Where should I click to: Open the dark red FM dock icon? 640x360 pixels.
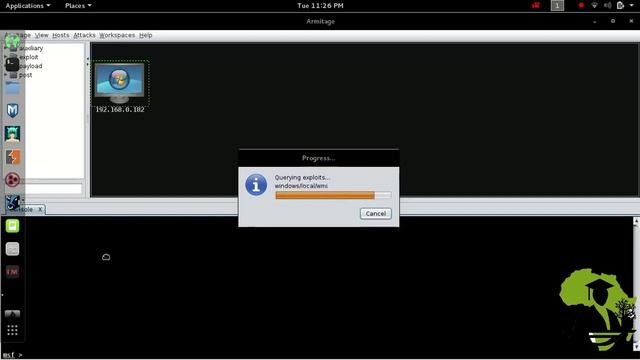pyautogui.click(x=12, y=272)
